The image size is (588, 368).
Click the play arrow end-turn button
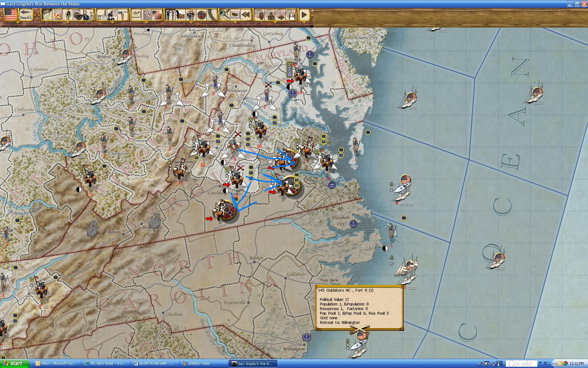pyautogui.click(x=304, y=14)
